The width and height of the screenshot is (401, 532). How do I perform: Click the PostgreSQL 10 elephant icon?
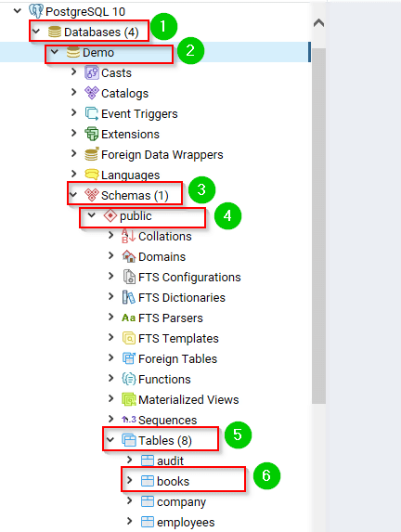coord(36,11)
